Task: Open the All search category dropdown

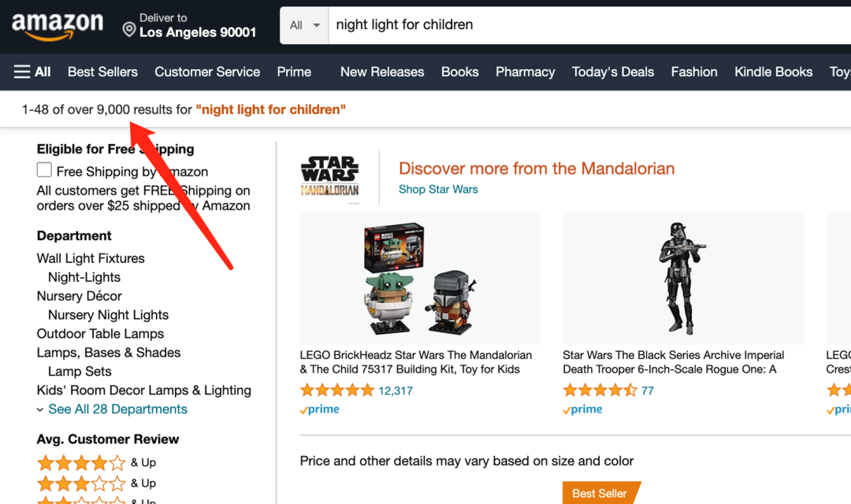Action: tap(304, 25)
